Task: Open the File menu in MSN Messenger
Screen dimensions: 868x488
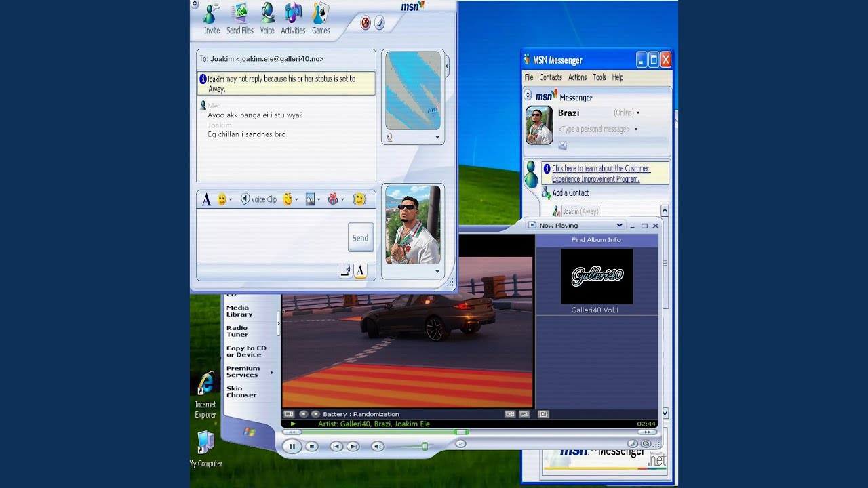Action: pyautogui.click(x=529, y=77)
